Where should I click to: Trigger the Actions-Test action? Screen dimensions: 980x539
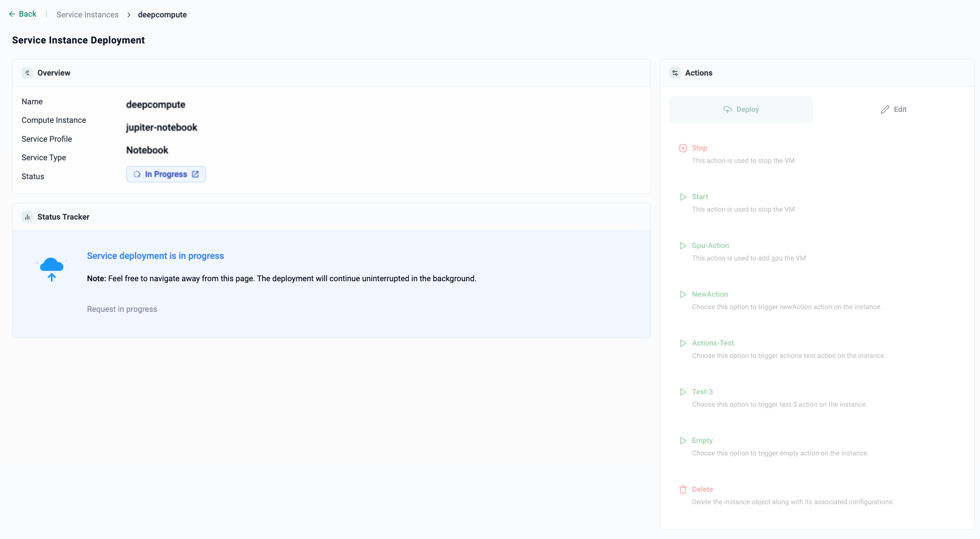point(712,343)
